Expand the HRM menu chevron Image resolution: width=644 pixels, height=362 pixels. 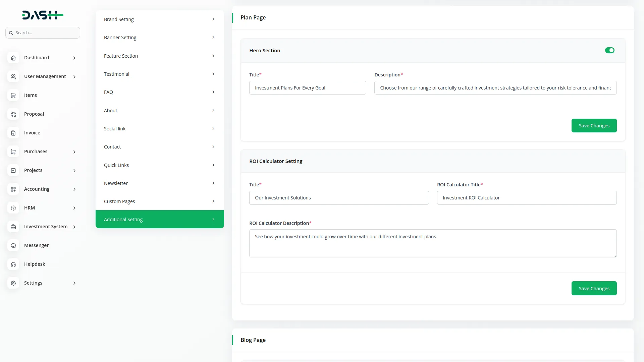click(74, 208)
